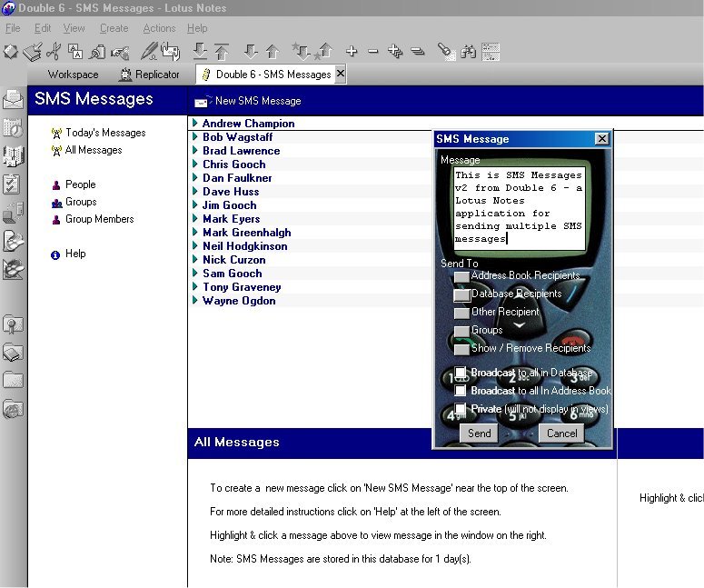Expand the Bob Wagstaff category
The width and height of the screenshot is (704, 588).
195,136
